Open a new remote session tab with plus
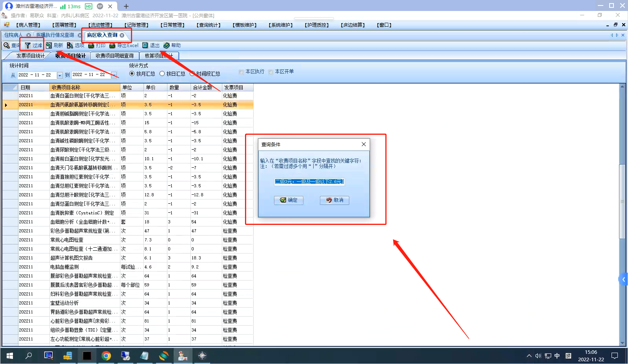 [x=126, y=6]
